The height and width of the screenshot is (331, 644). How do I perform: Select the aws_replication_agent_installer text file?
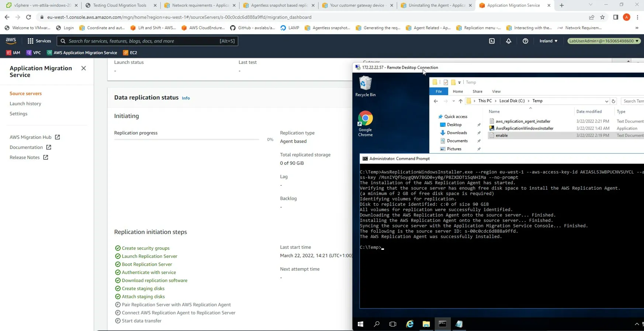click(523, 121)
